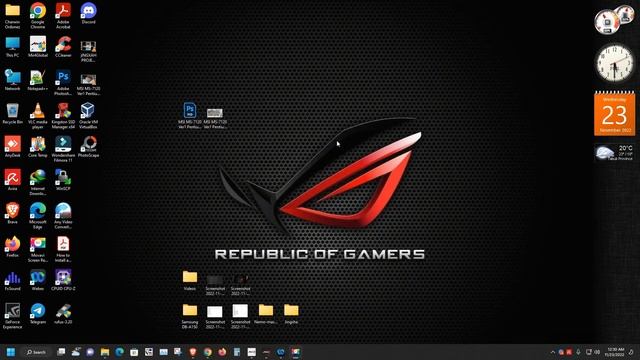
Task: Click the taskbar Search box
Action: point(36,352)
